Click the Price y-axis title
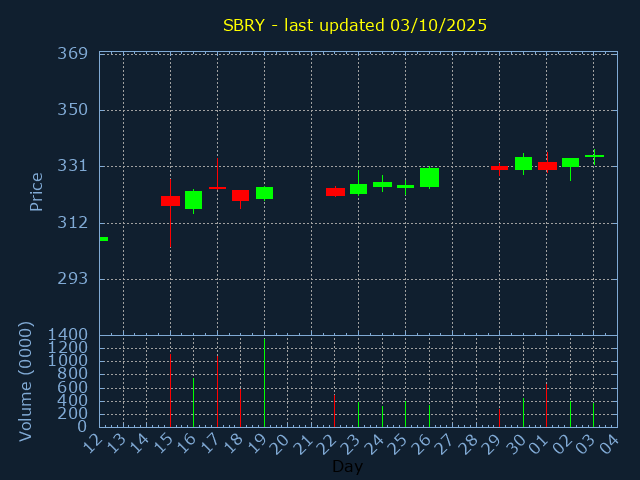 click(37, 191)
